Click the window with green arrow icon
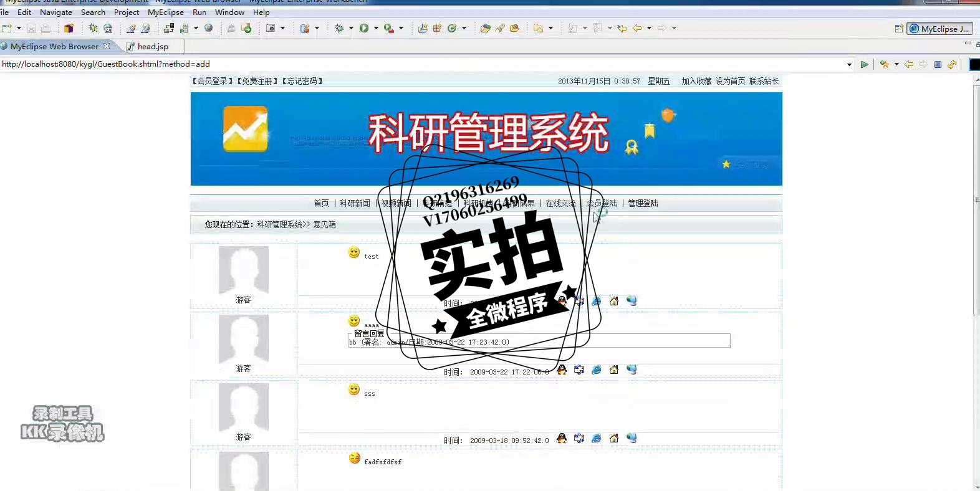 (246, 28)
